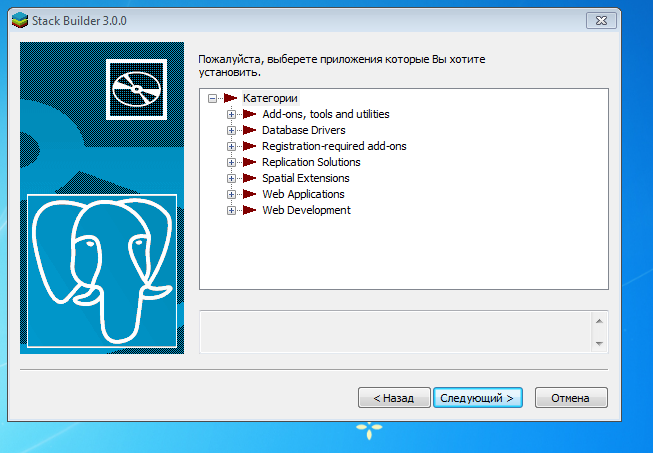653x453 pixels.
Task: Click the Stack Builder title bar icon
Action: coord(20,20)
